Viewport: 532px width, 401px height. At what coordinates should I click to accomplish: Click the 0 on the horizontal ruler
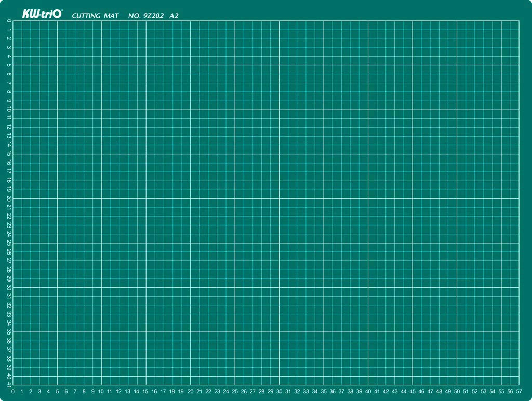(x=13, y=391)
